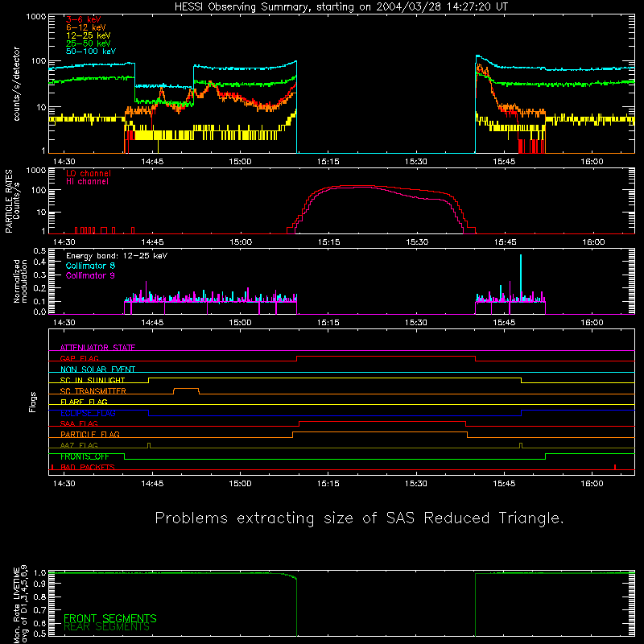This screenshot has height=644, width=644.
Task: Click the REAR SEGMENTS legend label
Action: coord(106,627)
